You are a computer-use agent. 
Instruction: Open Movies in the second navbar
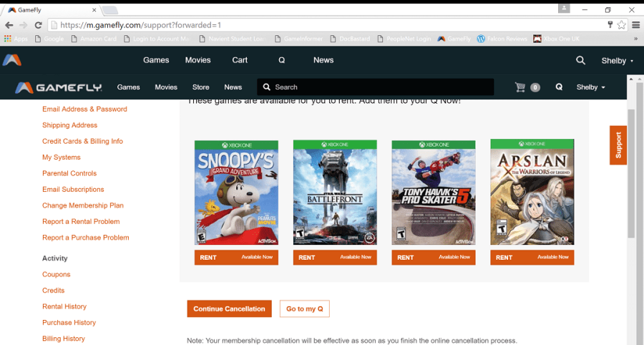click(166, 87)
